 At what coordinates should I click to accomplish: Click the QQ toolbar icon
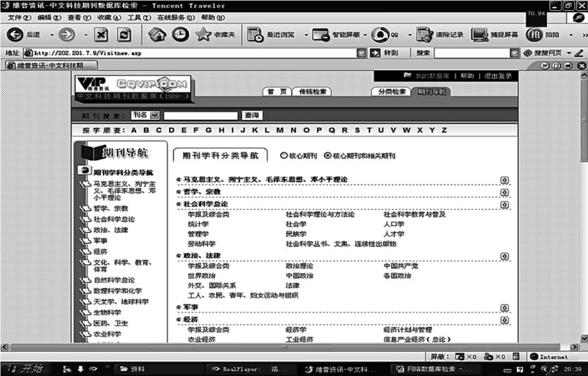380,35
